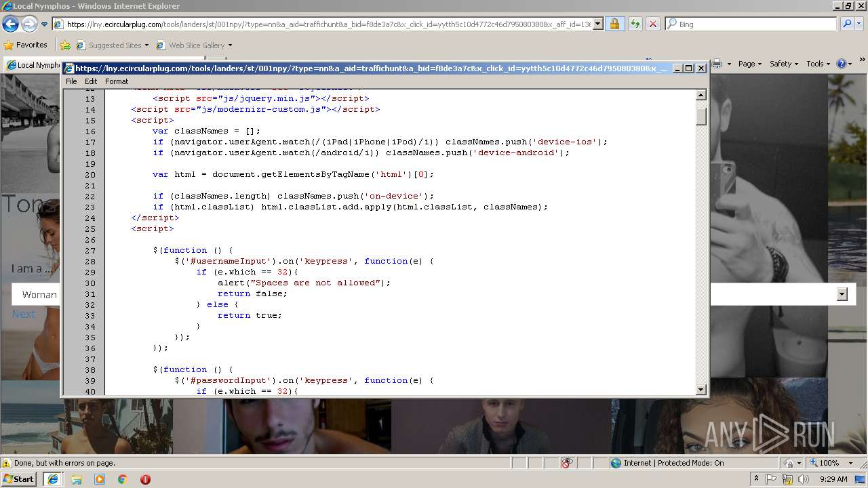
Task: Click the address bar URL field
Action: tap(322, 24)
